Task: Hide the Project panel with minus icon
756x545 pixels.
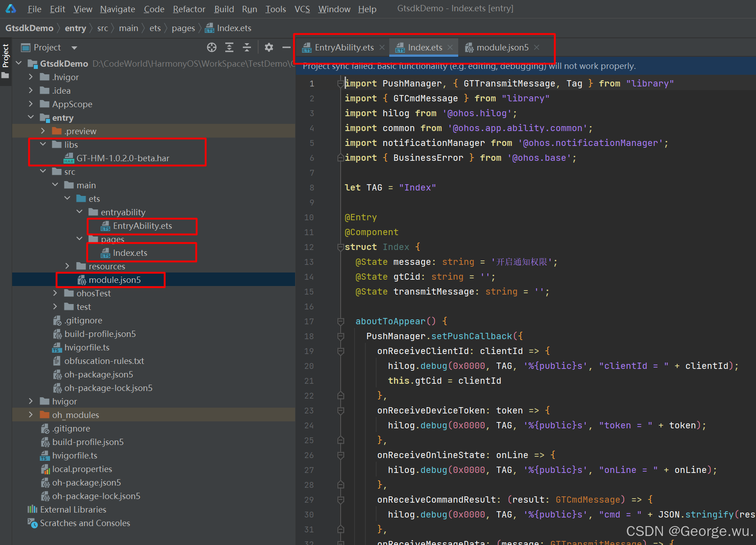Action: (287, 47)
